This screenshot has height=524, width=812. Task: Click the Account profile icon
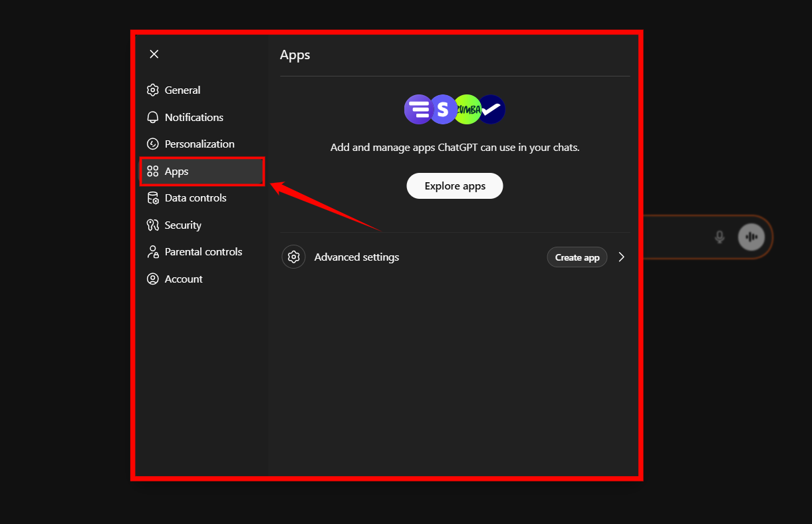[x=153, y=279]
